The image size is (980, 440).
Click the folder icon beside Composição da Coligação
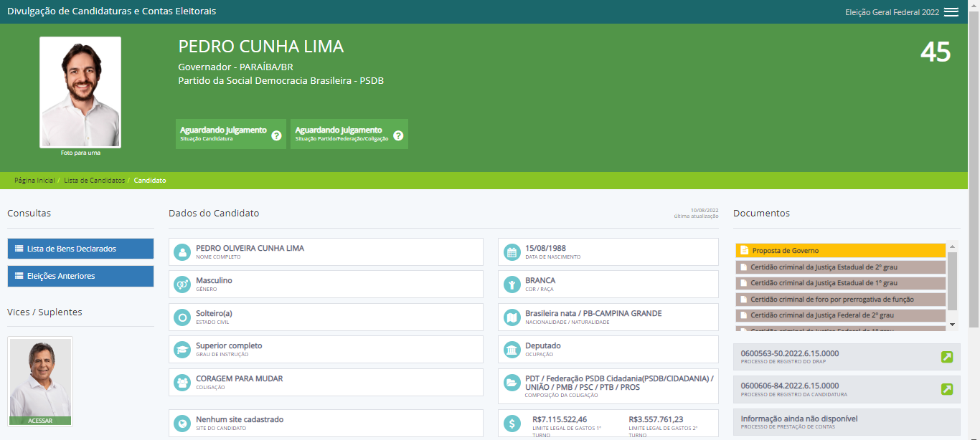[x=512, y=382]
